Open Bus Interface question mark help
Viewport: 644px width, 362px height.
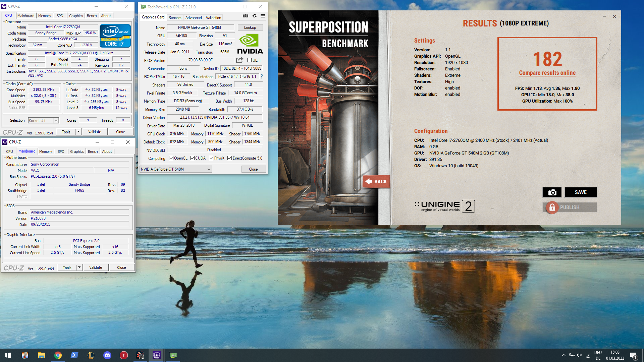tap(262, 76)
